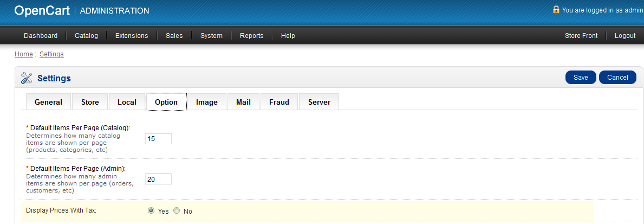Image resolution: width=644 pixels, height=224 pixels.
Task: Open the System menu
Action: [x=211, y=36]
